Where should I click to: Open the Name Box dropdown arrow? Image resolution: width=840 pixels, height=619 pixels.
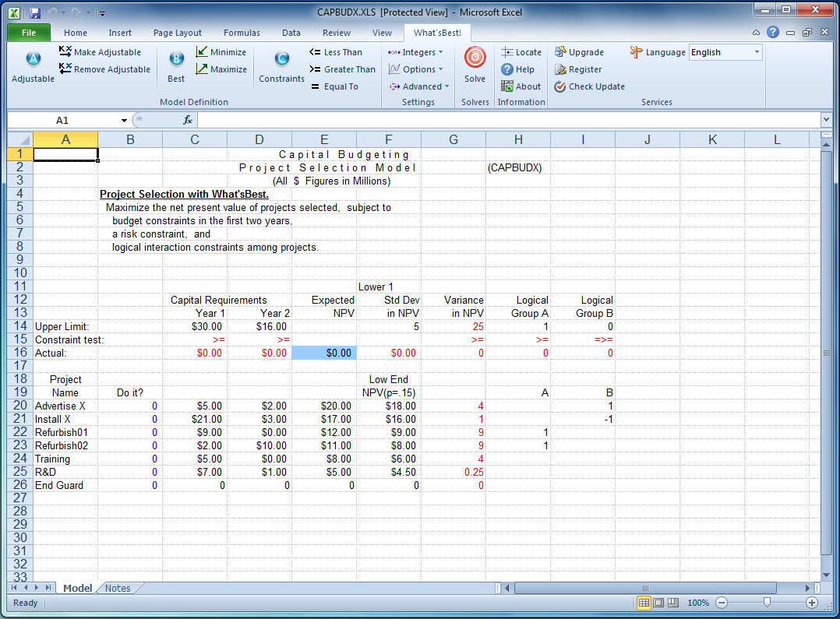tap(124, 121)
